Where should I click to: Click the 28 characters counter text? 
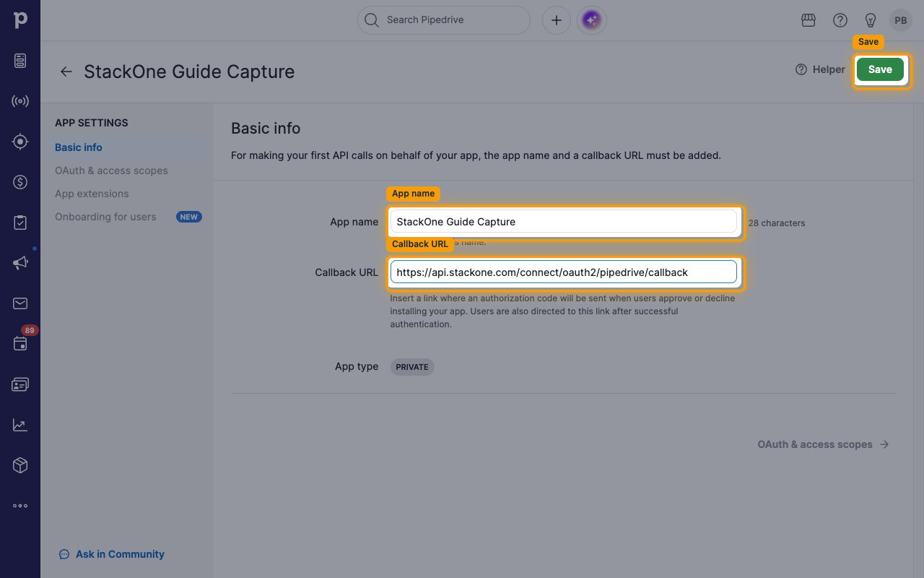click(x=777, y=223)
